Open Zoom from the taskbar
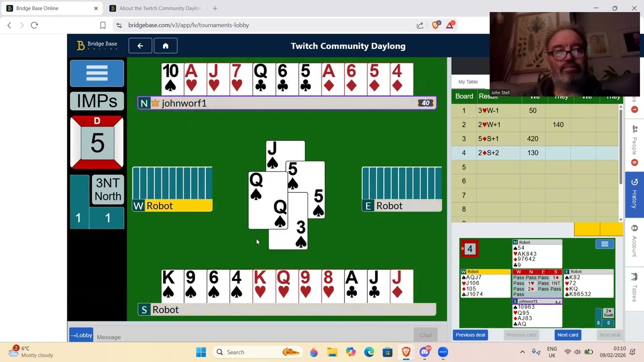 pos(443,352)
